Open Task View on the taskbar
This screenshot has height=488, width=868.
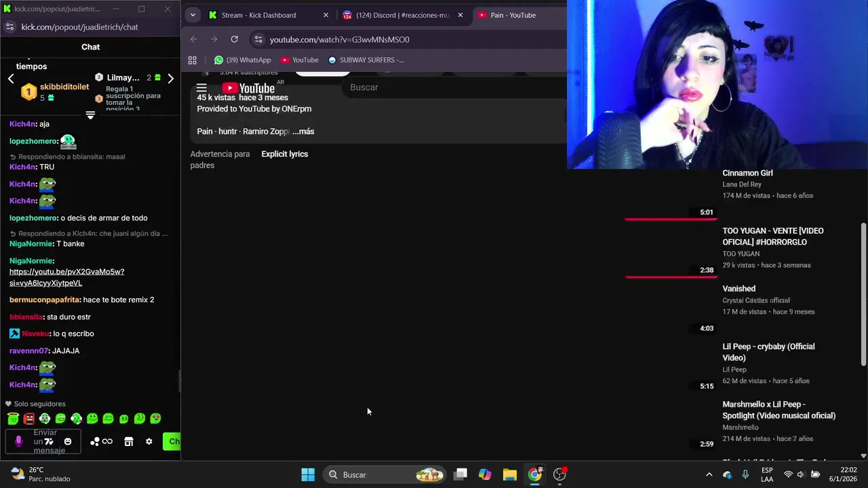(x=460, y=474)
